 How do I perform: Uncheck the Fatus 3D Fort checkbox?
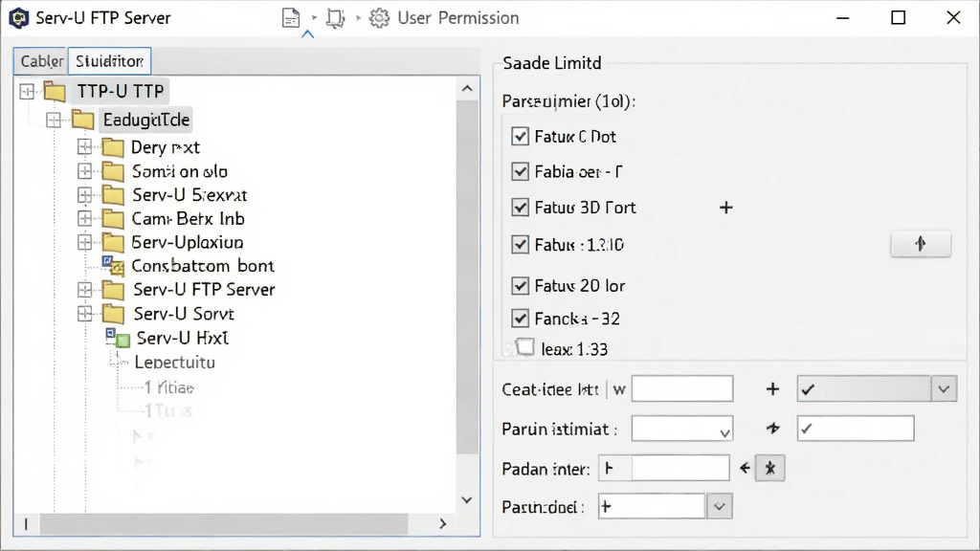[x=520, y=207]
